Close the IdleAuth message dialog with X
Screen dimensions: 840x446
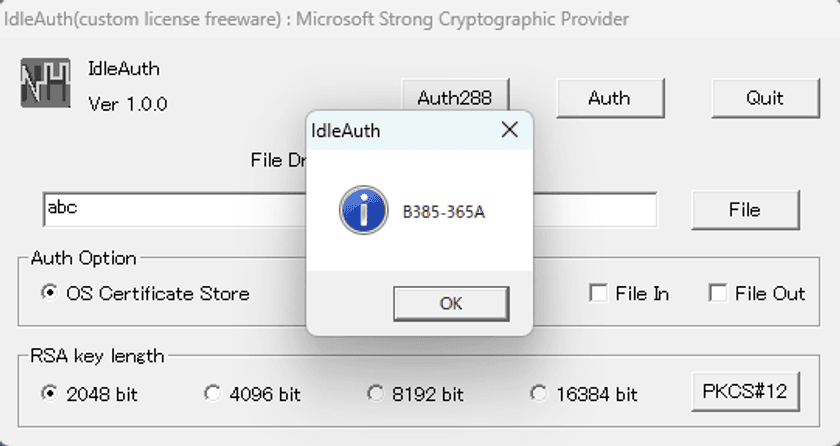pyautogui.click(x=509, y=130)
